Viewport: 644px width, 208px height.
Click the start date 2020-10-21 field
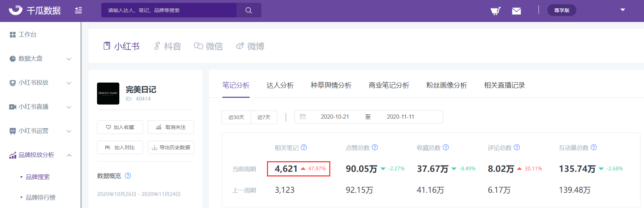335,117
